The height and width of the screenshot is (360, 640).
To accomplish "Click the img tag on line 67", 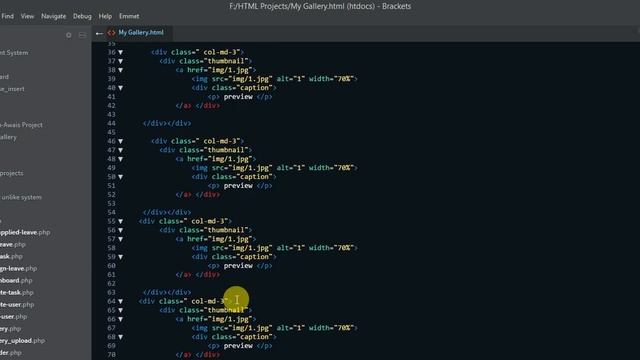I will click(274, 328).
